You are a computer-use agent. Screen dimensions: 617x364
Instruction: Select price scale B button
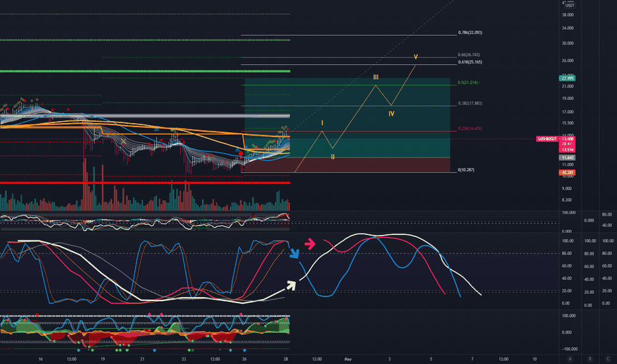(589, 359)
